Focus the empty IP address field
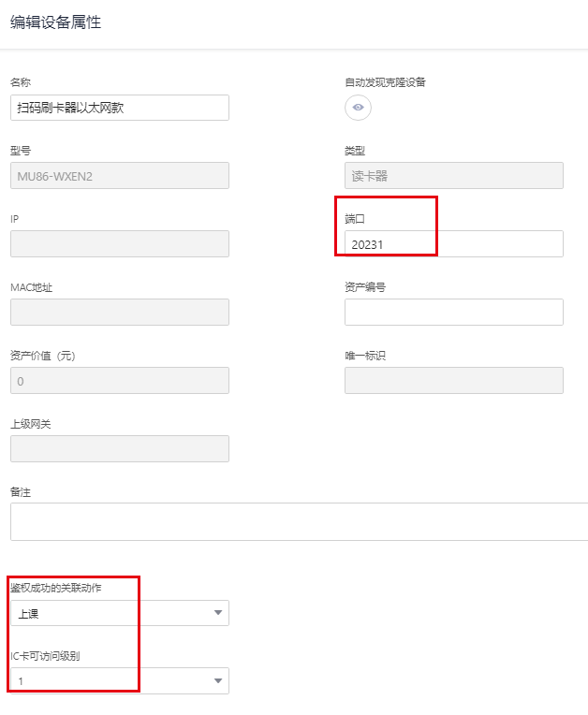This screenshot has height=715, width=588. (x=119, y=243)
